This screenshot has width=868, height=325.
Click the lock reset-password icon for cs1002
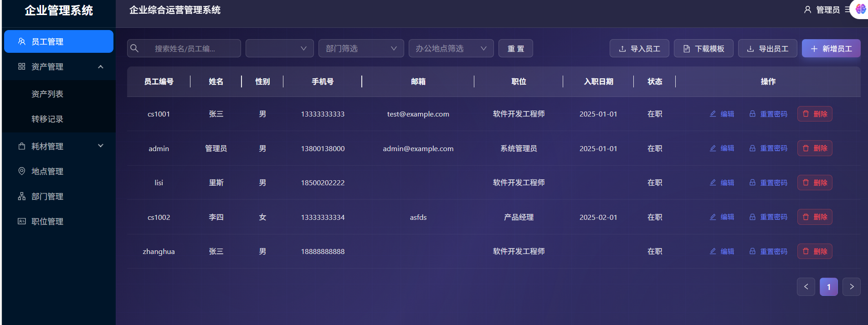pyautogui.click(x=752, y=217)
